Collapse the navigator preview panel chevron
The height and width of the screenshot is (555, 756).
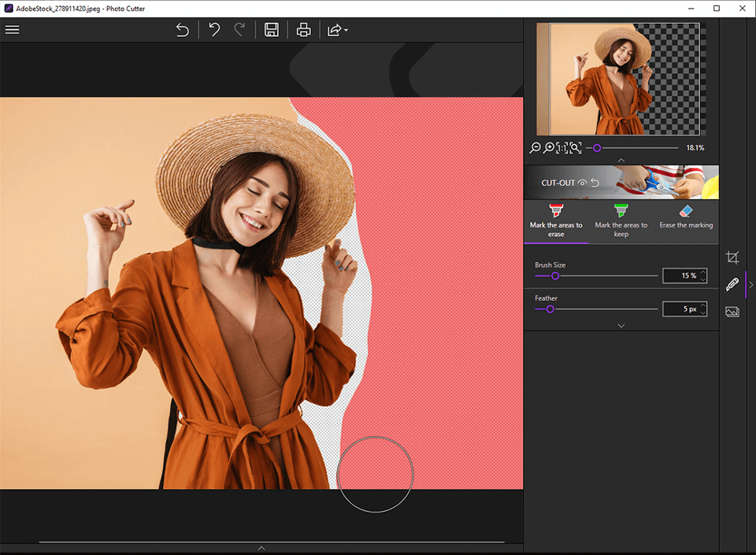pos(621,160)
